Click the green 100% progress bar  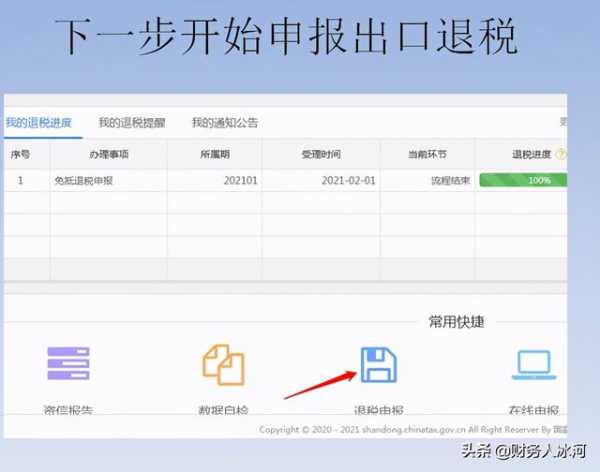pyautogui.click(x=522, y=181)
